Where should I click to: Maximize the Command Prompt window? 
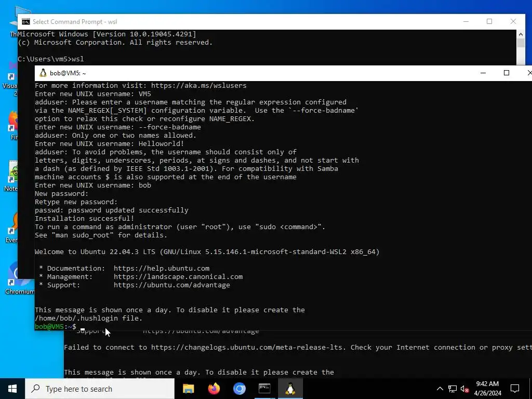click(x=489, y=21)
